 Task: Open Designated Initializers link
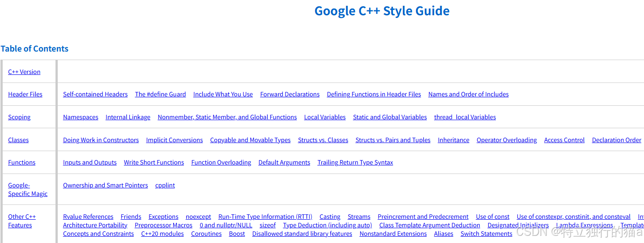pos(518,225)
